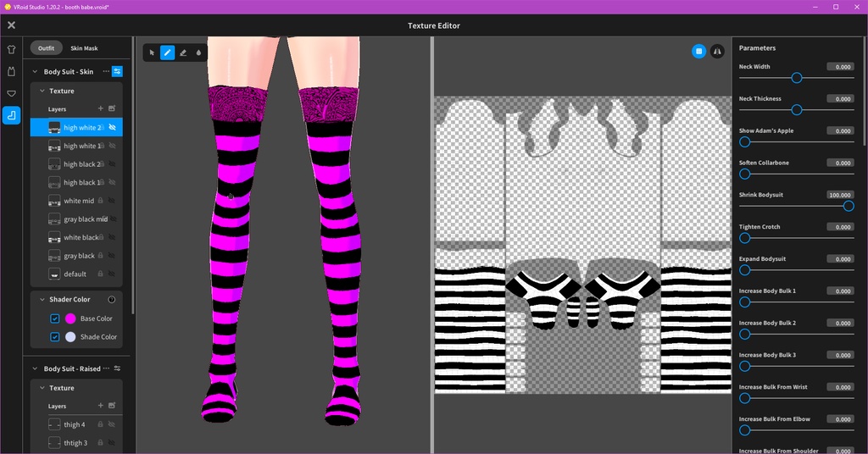Viewport: 868px width, 454px height.
Task: Collapse Texture under Body Suit - Skin
Action: [42, 91]
